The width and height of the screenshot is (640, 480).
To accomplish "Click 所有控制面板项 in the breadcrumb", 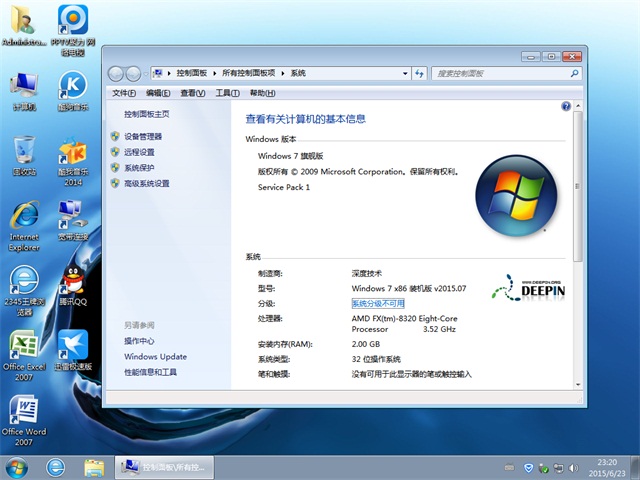I will tap(249, 73).
